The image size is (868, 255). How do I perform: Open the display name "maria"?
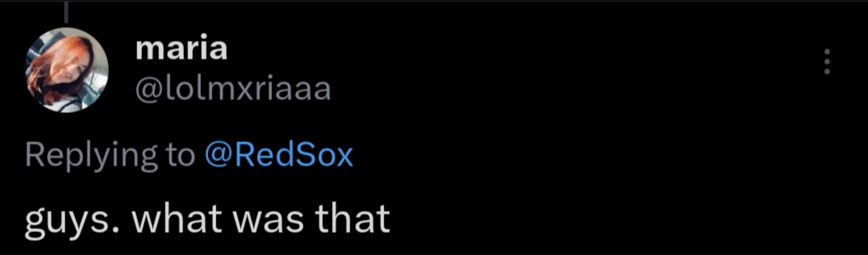coord(181,48)
